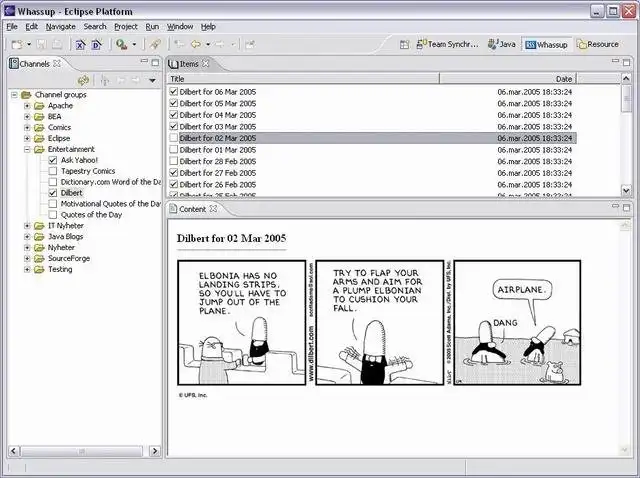Click the Forward navigation arrow icon
The width and height of the screenshot is (640, 478).
[x=220, y=44]
